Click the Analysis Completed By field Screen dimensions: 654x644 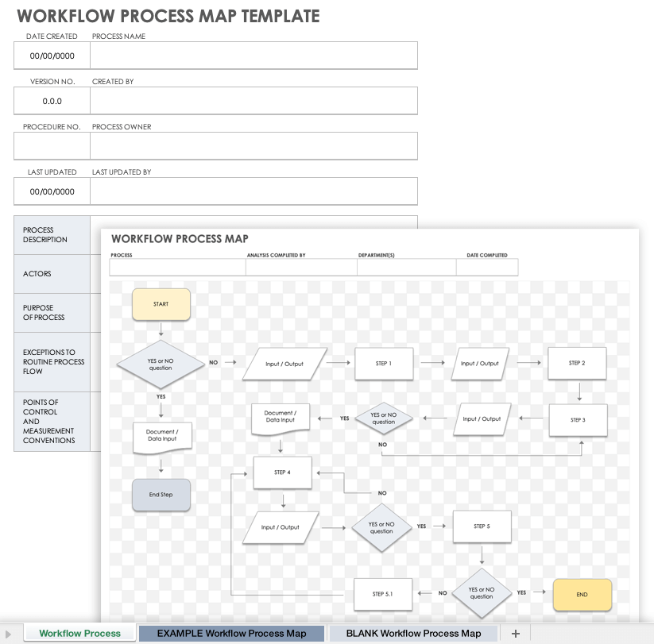point(301,267)
